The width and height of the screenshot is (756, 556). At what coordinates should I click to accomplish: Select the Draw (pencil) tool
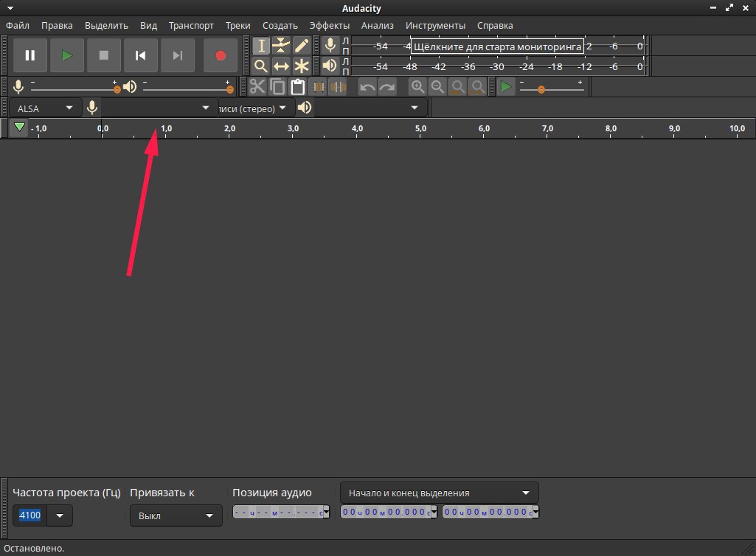pyautogui.click(x=302, y=46)
